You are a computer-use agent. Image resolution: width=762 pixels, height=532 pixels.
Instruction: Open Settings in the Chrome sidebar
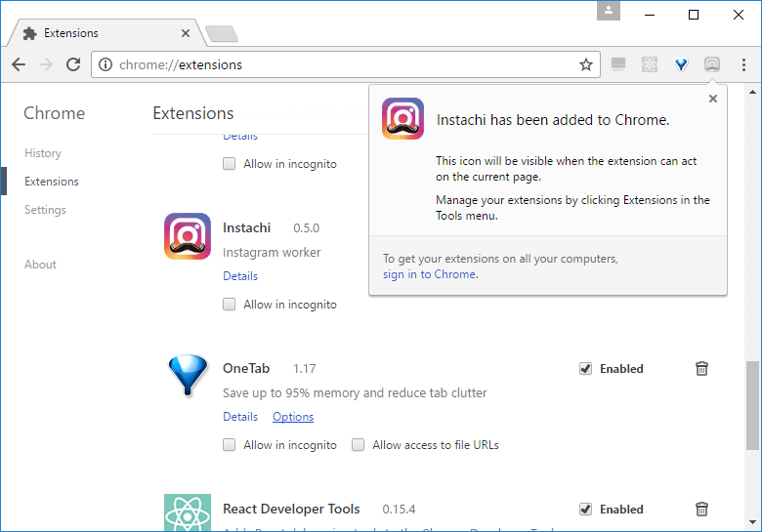pos(45,210)
